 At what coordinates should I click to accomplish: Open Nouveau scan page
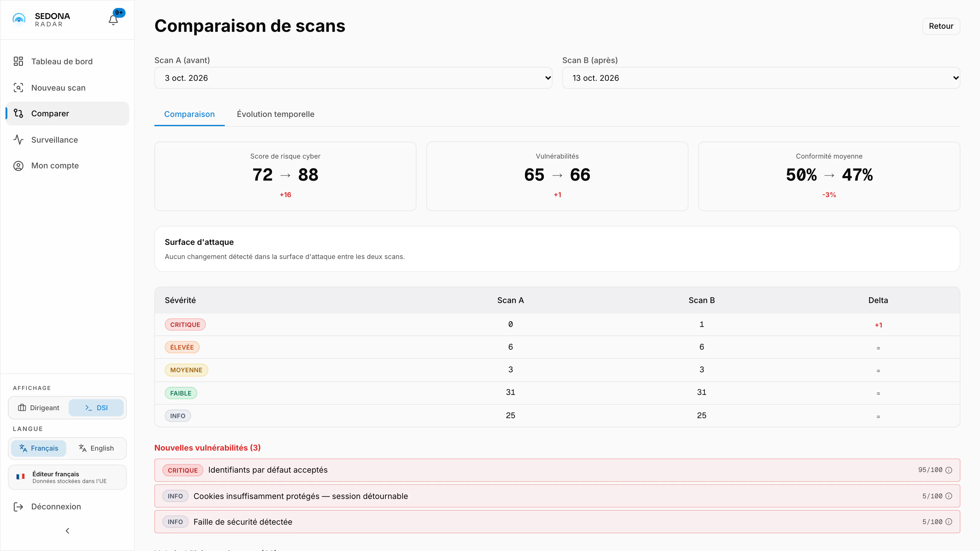67,88
